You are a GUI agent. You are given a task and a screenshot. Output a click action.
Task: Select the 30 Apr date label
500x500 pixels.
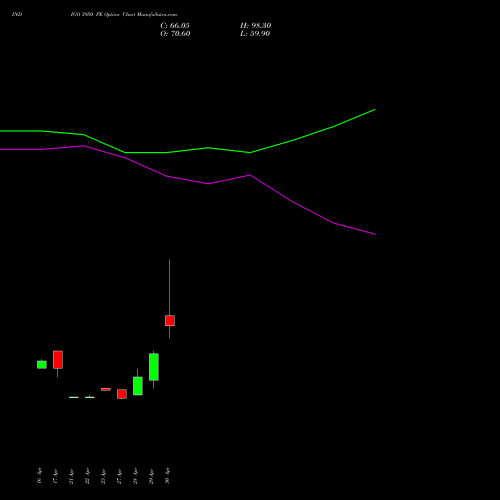coord(168,476)
